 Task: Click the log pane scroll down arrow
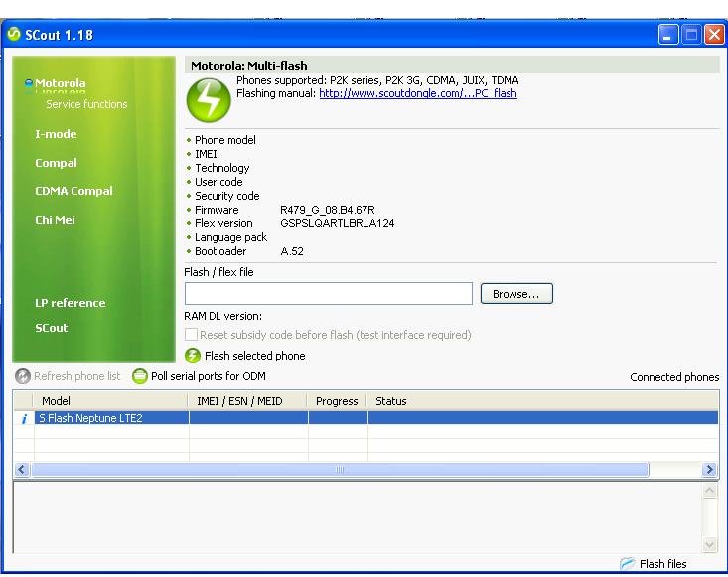click(709, 544)
